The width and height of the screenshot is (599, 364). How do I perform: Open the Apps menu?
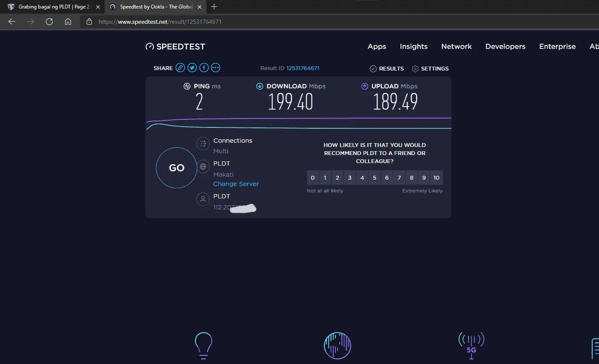[x=377, y=46]
